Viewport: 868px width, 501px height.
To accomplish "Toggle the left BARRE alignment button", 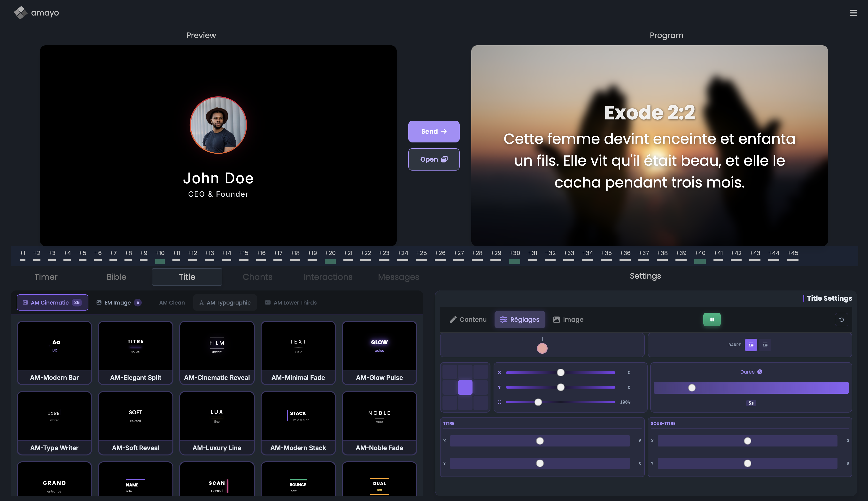I will 751,345.
